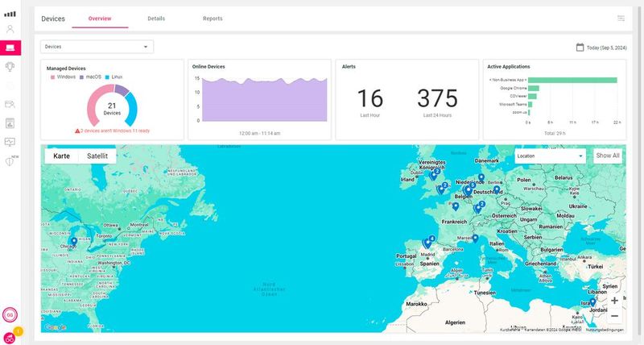This screenshot has width=644, height=345.
Task: Click the cluster pin over Belgien
Action: (468, 190)
